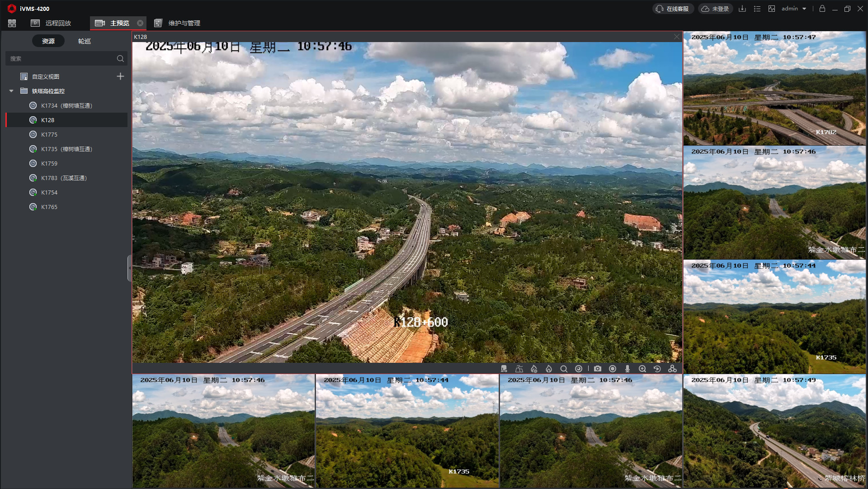
Task: Click the K1759 camera icon
Action: tap(33, 163)
